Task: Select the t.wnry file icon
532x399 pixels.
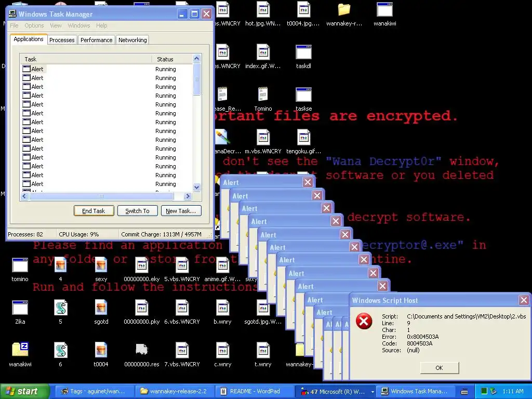Action: [x=263, y=350]
